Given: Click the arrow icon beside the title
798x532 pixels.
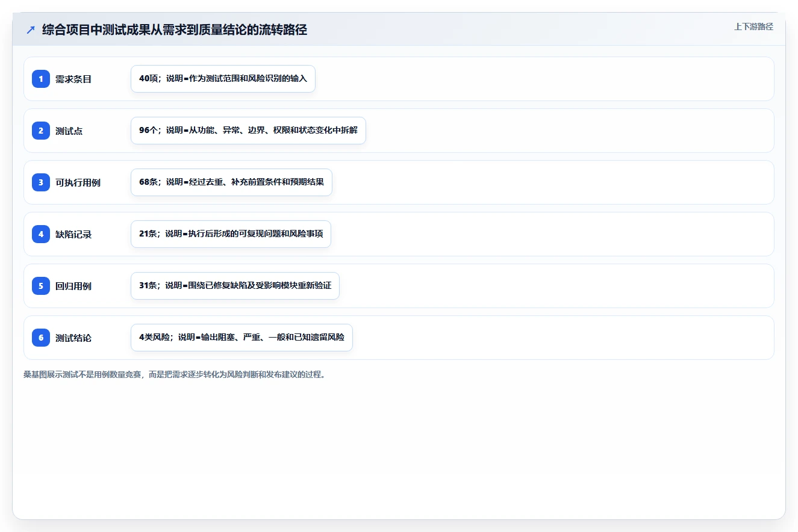Looking at the screenshot, I should (31, 30).
